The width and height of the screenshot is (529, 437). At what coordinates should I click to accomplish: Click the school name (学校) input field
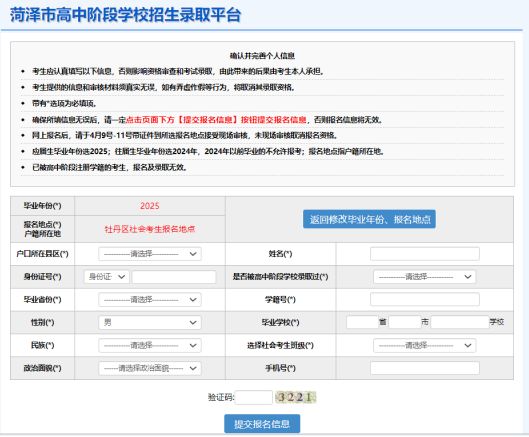pos(460,322)
